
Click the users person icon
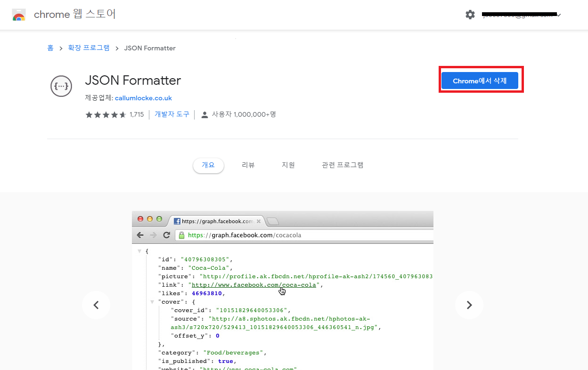point(204,114)
